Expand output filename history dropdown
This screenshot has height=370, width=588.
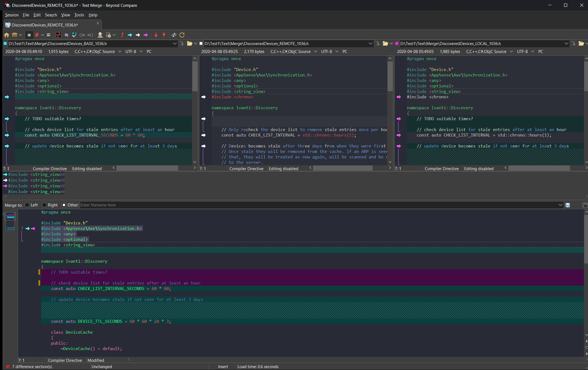point(560,205)
